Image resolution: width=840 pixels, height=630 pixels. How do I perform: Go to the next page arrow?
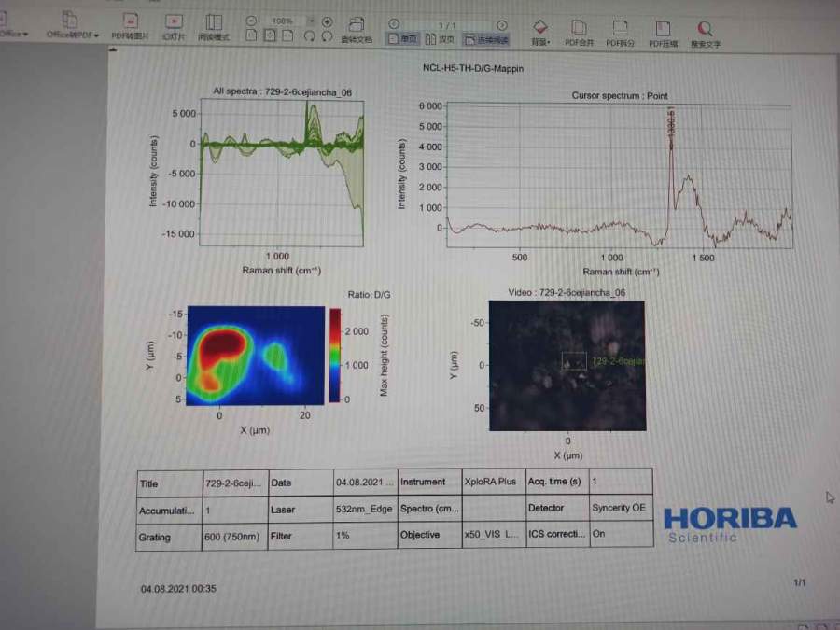tap(502, 24)
